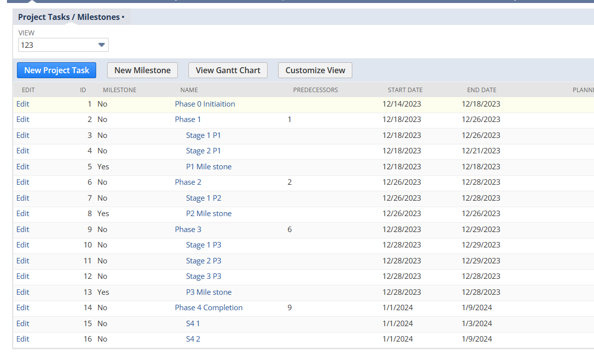Open the Phase 2 task link
This screenshot has height=364, width=594.
coord(188,182)
